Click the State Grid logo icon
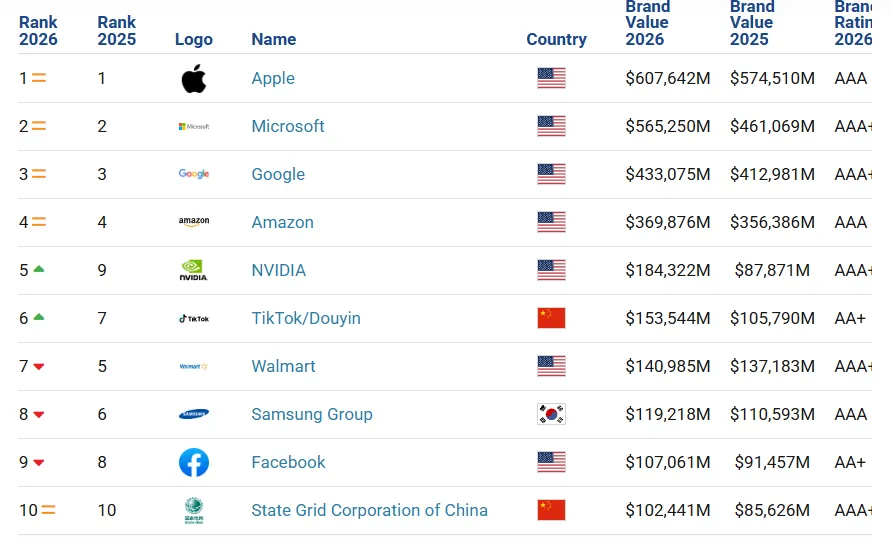This screenshot has width=893, height=538. click(194, 511)
